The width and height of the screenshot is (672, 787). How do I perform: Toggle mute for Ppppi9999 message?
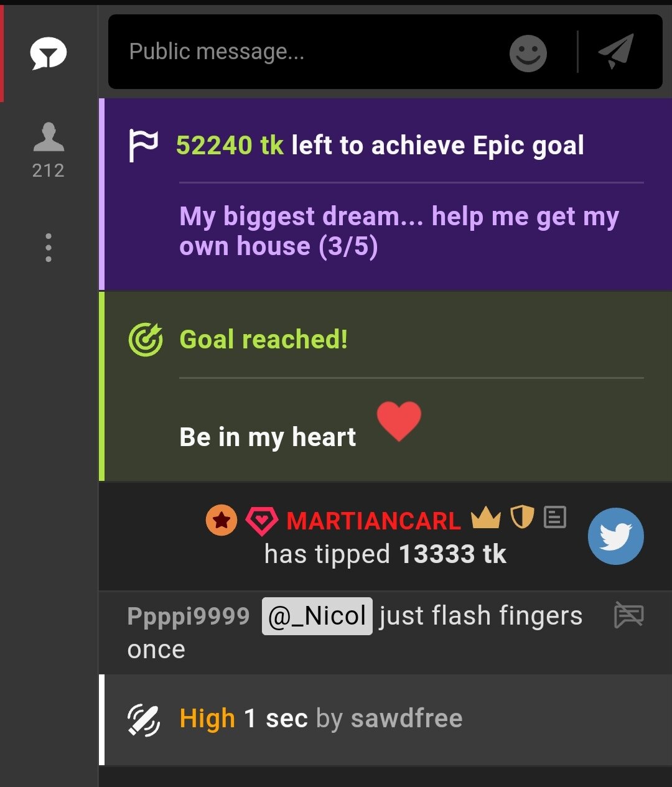[x=628, y=615]
